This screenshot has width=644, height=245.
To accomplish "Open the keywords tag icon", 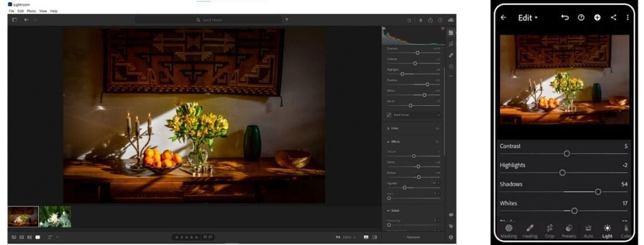I will tap(451, 225).
